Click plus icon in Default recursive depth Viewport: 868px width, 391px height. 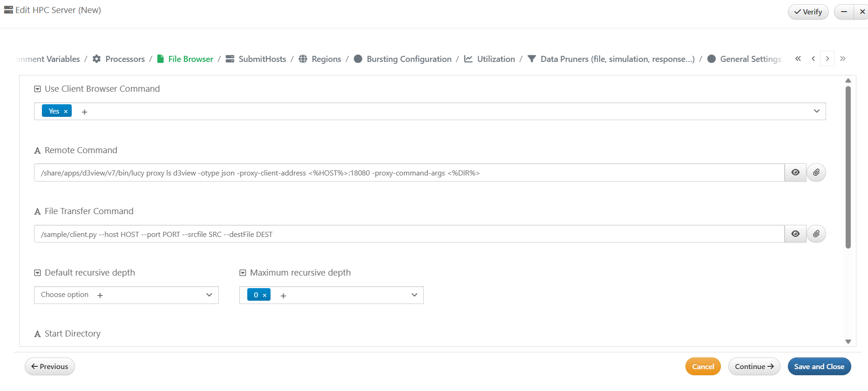pyautogui.click(x=100, y=296)
